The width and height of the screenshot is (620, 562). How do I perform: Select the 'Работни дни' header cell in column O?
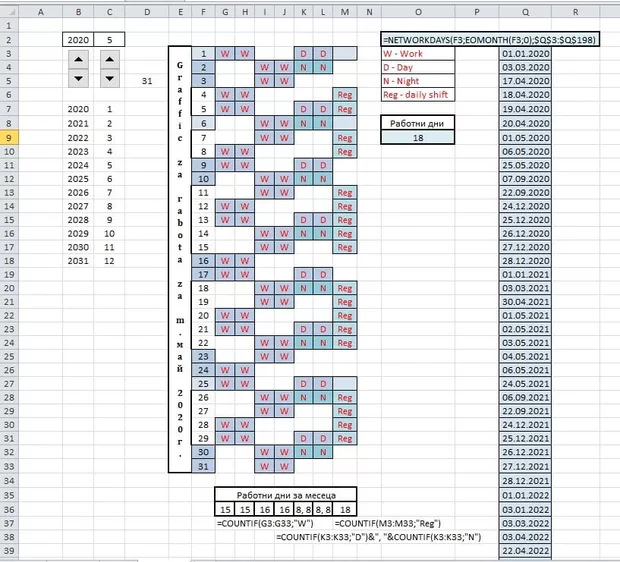(x=418, y=123)
